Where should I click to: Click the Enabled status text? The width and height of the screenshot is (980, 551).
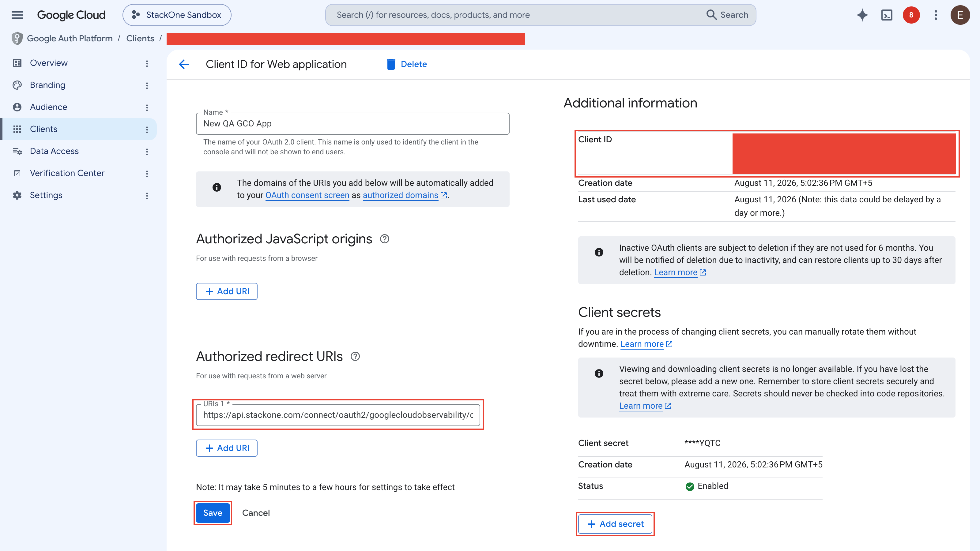[x=713, y=486]
